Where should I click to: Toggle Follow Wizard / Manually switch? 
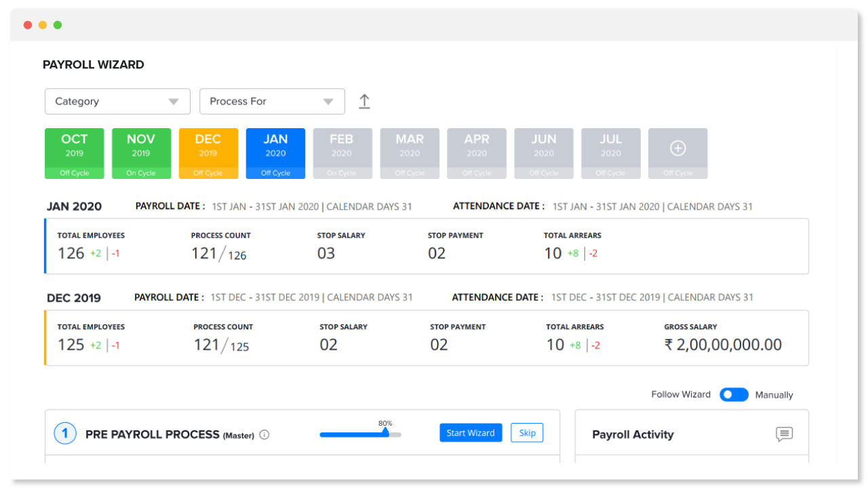[x=734, y=394]
